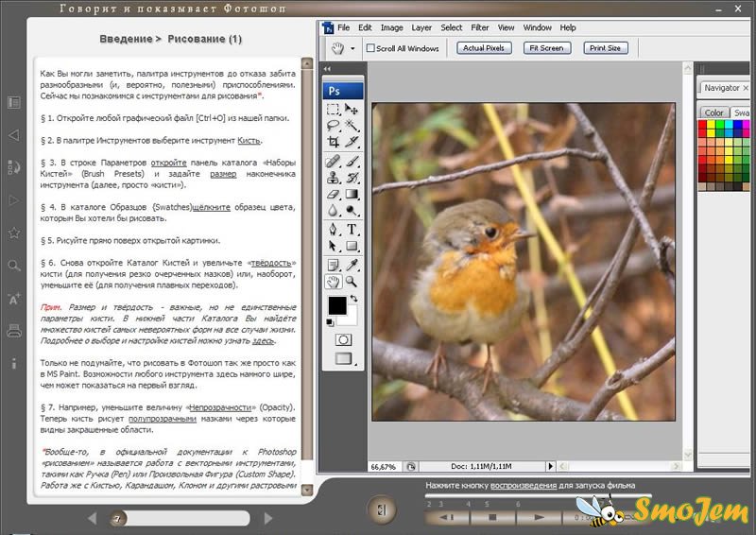Click the Print Size button
This screenshot has width=756, height=535.
[x=605, y=48]
